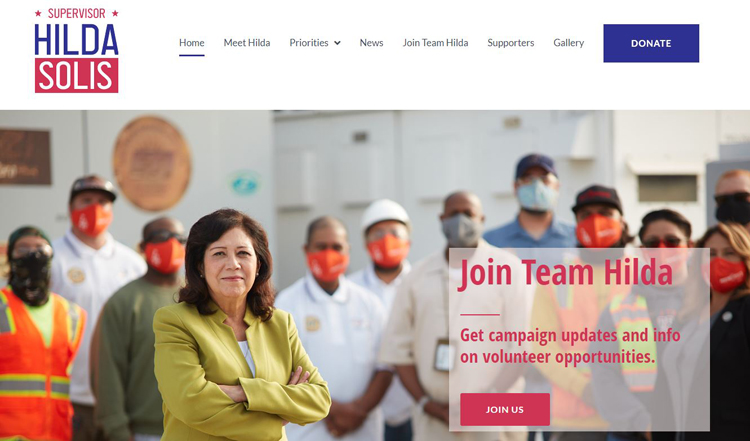Click the red JOIN US button

click(x=505, y=409)
